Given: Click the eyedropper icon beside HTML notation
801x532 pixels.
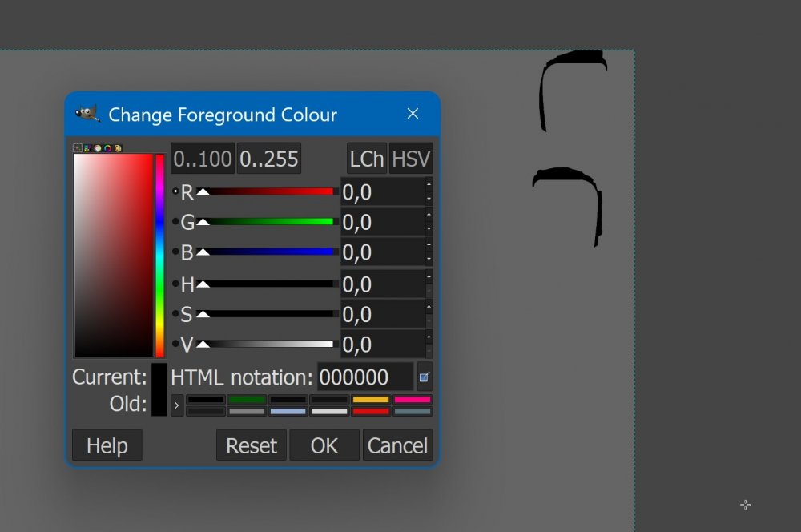Looking at the screenshot, I should point(424,377).
